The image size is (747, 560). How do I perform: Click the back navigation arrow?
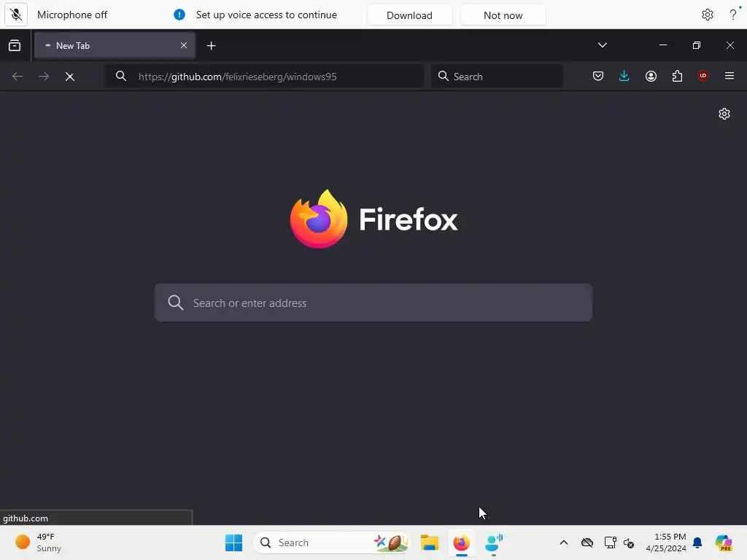coord(18,76)
